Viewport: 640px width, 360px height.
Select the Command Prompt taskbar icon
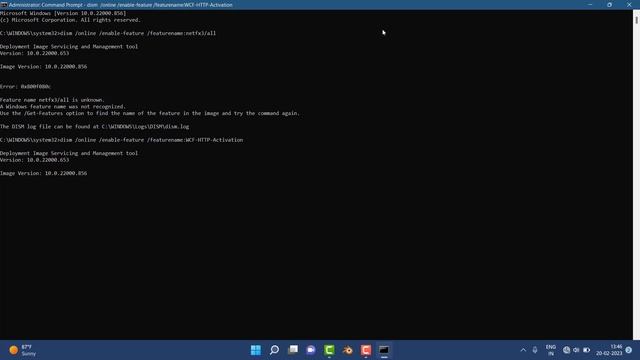click(384, 350)
